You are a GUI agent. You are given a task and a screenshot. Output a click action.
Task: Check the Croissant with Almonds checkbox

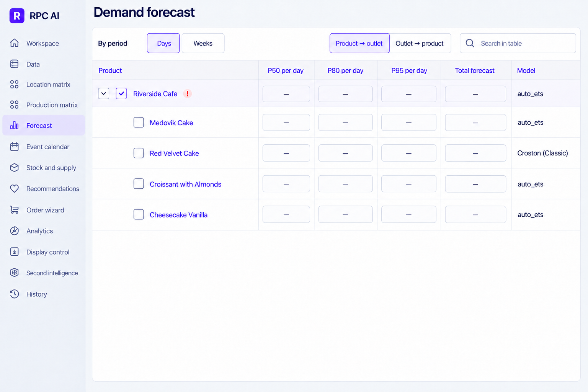click(139, 184)
